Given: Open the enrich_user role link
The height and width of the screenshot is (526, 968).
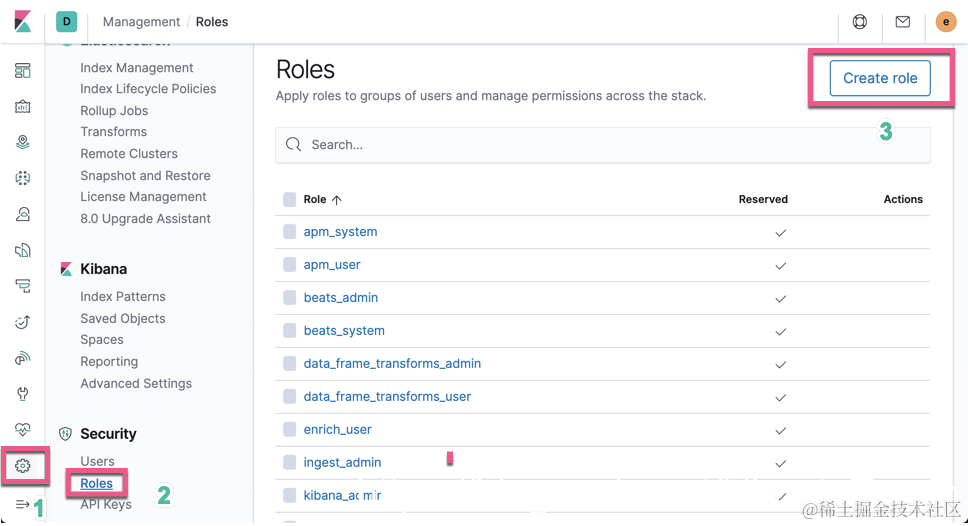Looking at the screenshot, I should pos(337,430).
